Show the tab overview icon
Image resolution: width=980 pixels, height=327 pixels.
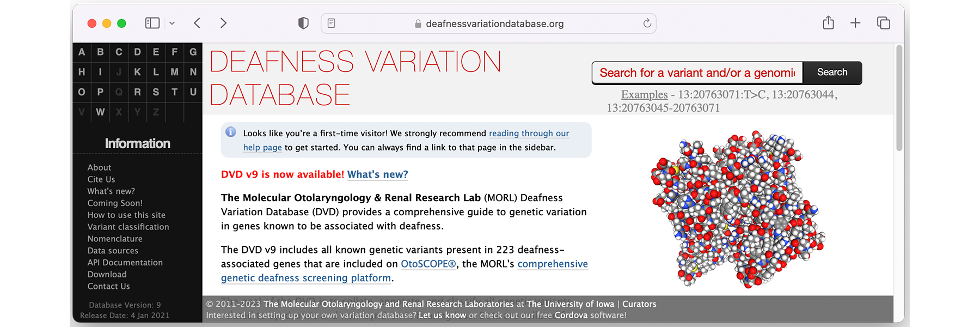coord(883,23)
